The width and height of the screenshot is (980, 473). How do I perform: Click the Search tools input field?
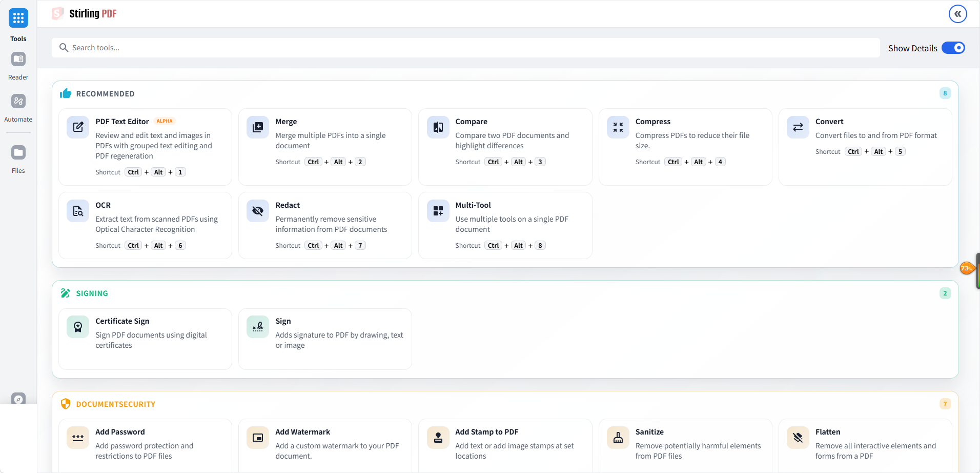465,48
